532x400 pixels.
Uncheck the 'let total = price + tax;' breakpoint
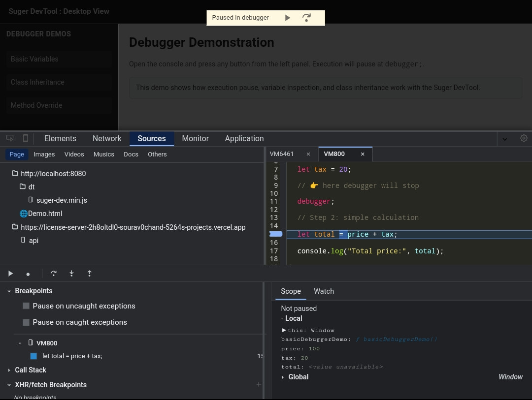point(33,356)
